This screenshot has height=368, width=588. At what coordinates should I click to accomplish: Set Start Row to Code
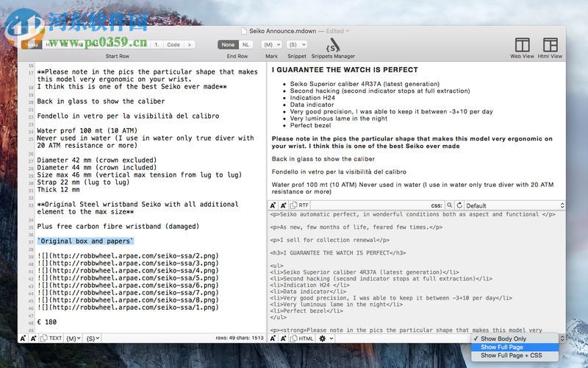click(x=173, y=45)
